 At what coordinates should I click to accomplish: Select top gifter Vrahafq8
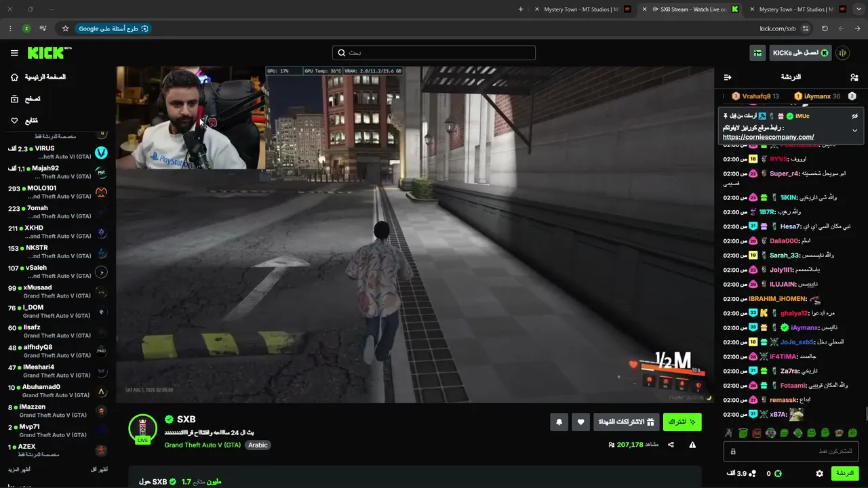click(755, 96)
